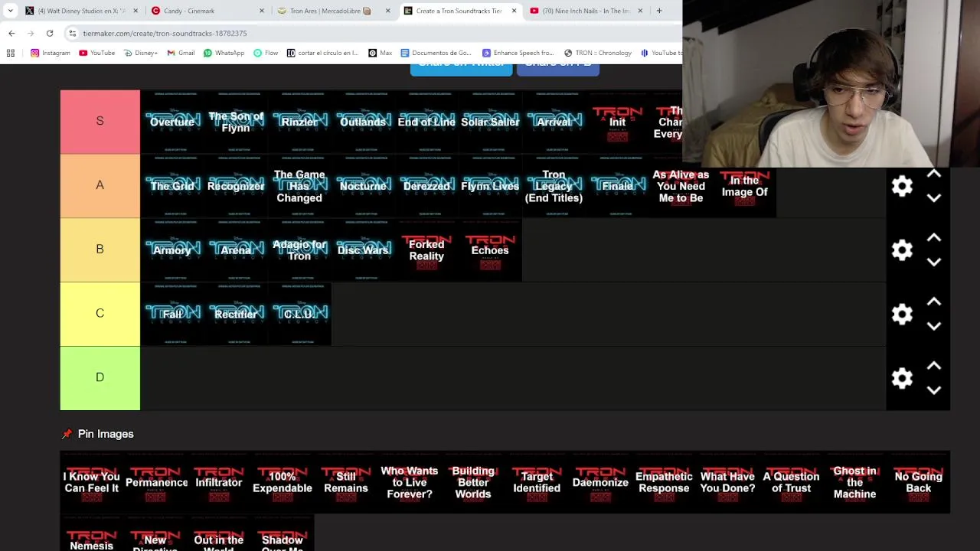Select C.L.U. tile in C tier
The image size is (980, 551).
point(299,314)
